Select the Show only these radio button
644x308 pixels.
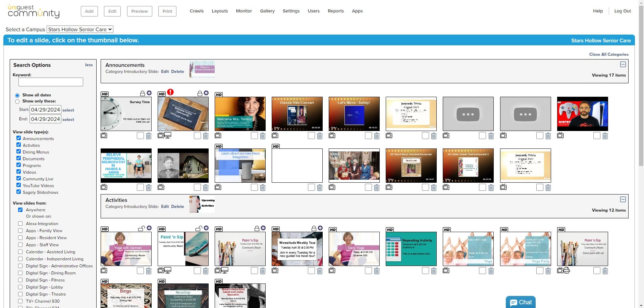click(17, 101)
